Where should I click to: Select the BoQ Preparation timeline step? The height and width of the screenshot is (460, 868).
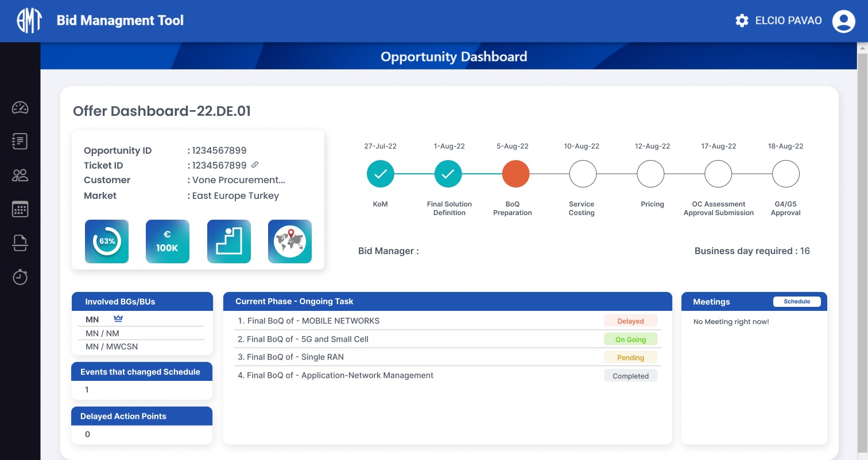pos(516,174)
